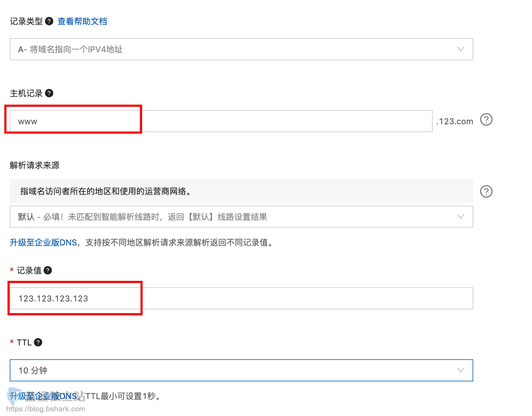Click outlined question icon after .123.com
This screenshot has width=532, height=416.
coord(486,120)
